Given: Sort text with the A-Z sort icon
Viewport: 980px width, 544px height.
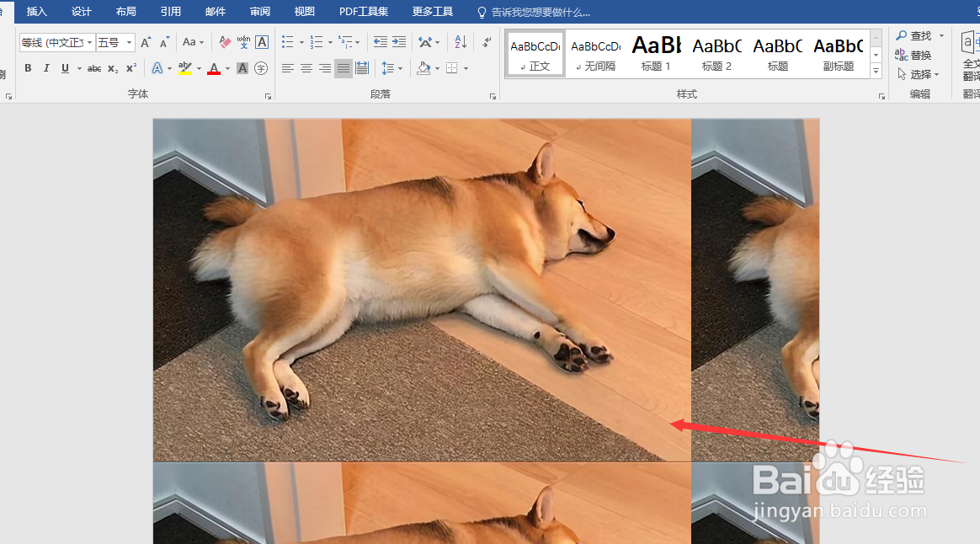Looking at the screenshot, I should click(461, 42).
